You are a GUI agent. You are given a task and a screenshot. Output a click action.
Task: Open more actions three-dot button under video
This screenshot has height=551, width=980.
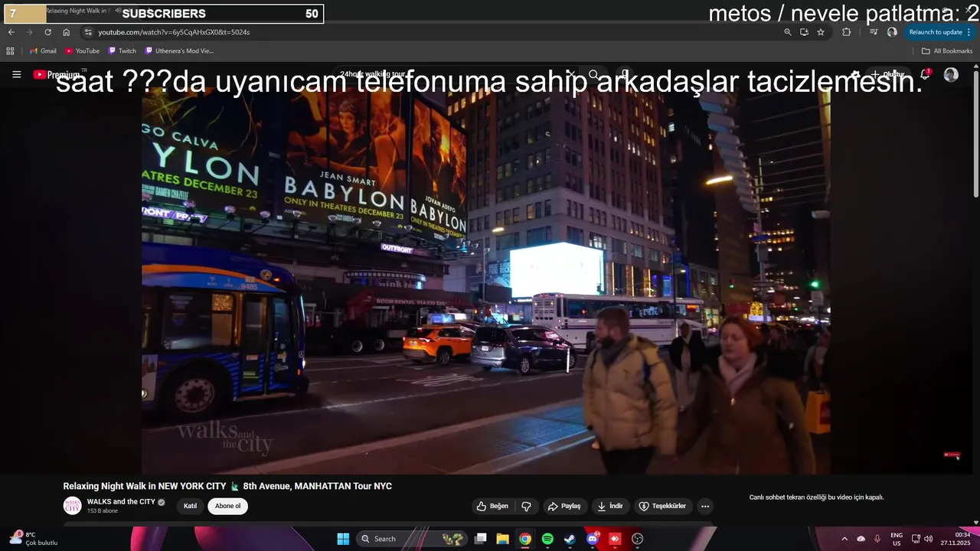pos(705,506)
